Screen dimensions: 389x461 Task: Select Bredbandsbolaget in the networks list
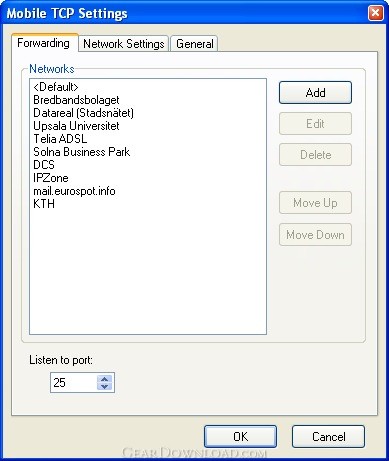pos(76,100)
